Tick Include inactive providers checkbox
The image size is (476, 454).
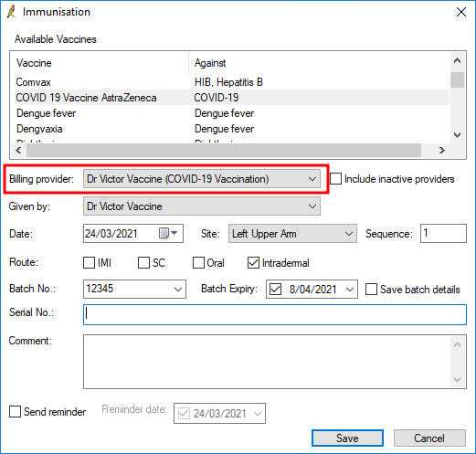coord(336,179)
